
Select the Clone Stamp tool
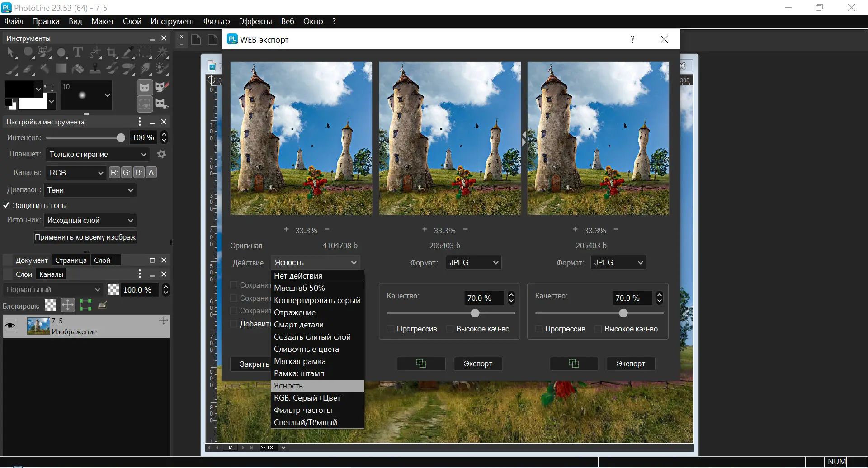95,69
